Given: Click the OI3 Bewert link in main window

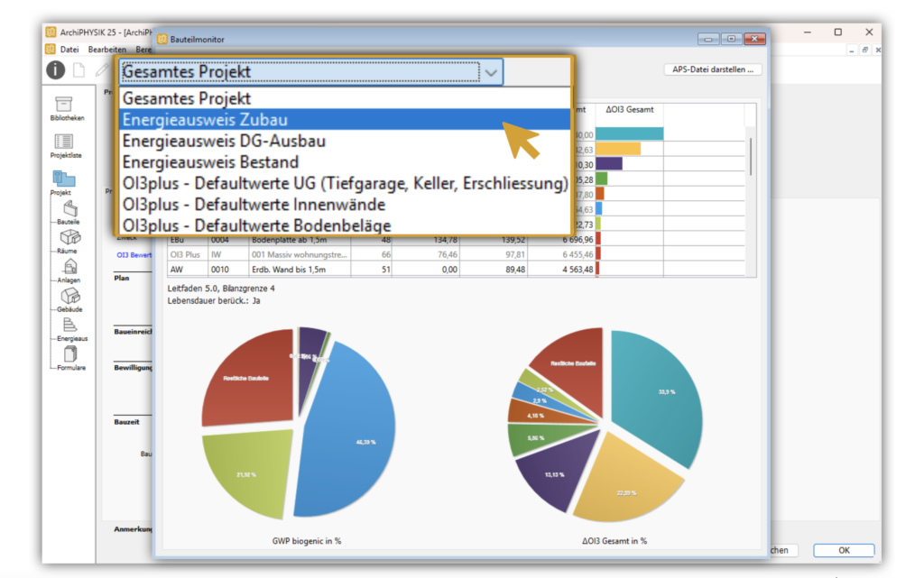Looking at the screenshot, I should pyautogui.click(x=134, y=255).
